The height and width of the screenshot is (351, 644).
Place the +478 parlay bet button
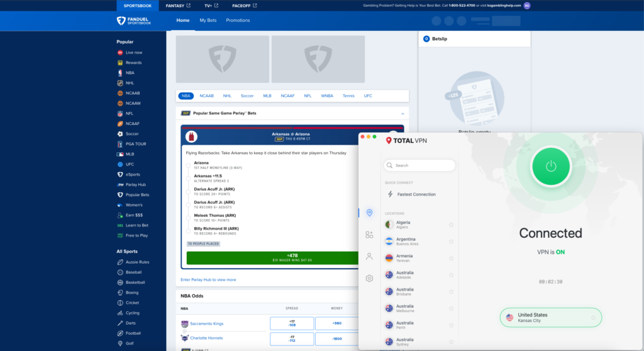pos(273,258)
